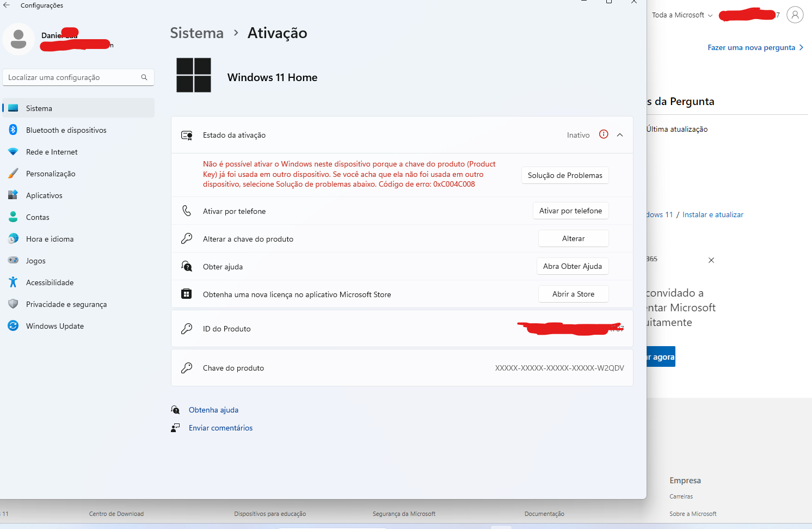The width and height of the screenshot is (812, 529).
Task: Click the Microsoft Store icon in license row
Action: pos(186,294)
